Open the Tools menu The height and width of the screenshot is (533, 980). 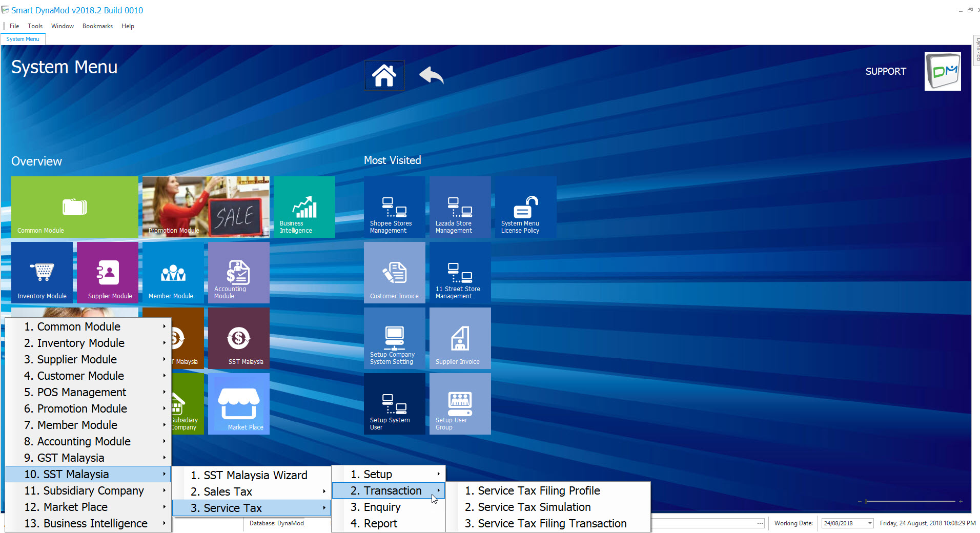pos(35,26)
